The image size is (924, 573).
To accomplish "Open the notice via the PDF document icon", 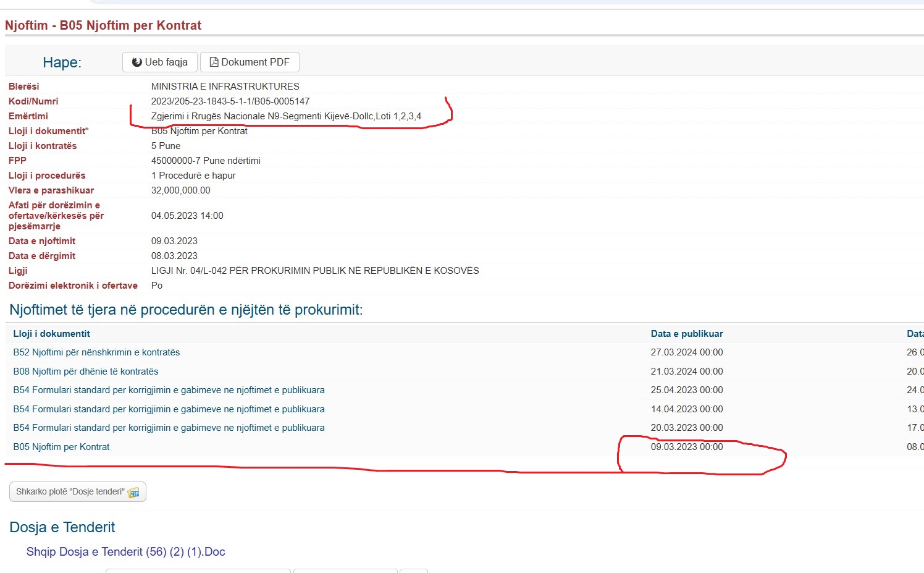I will pyautogui.click(x=214, y=62).
